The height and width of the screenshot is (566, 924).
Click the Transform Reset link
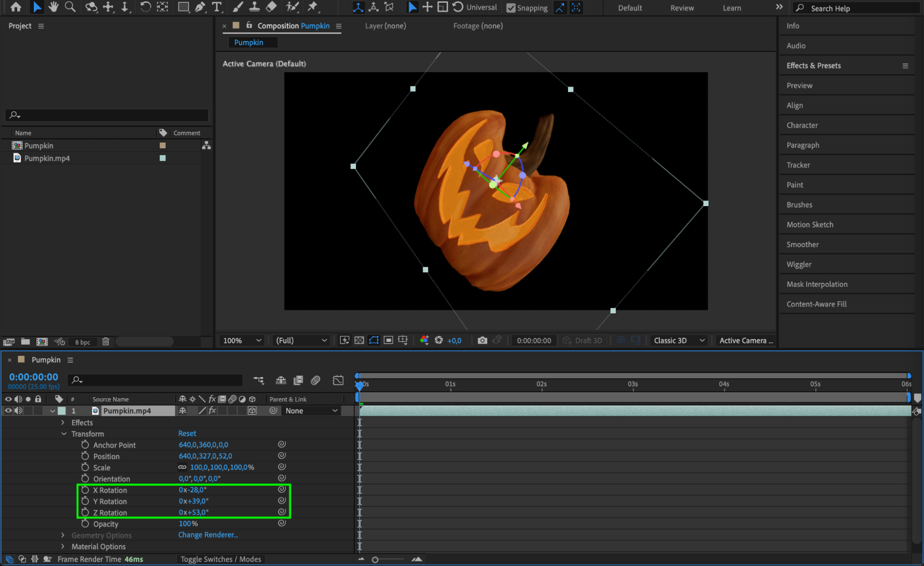pyautogui.click(x=187, y=433)
